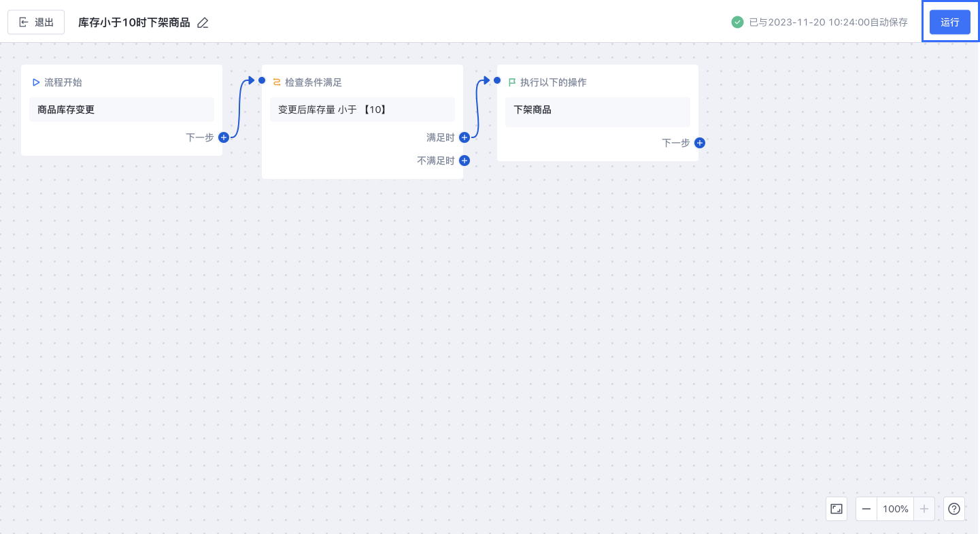980x534 pixels.
Task: Click plus icon beside 下一步 in 执行以下的操作 card
Action: coord(700,143)
